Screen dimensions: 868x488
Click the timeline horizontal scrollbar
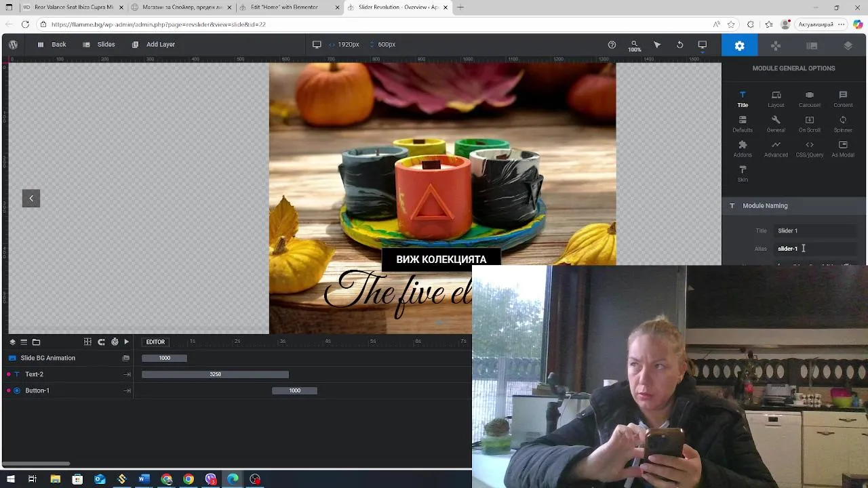click(x=36, y=464)
